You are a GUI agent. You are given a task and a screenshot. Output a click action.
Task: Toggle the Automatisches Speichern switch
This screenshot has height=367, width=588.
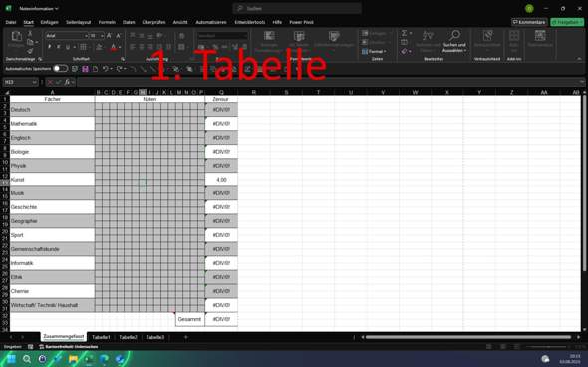click(60, 68)
